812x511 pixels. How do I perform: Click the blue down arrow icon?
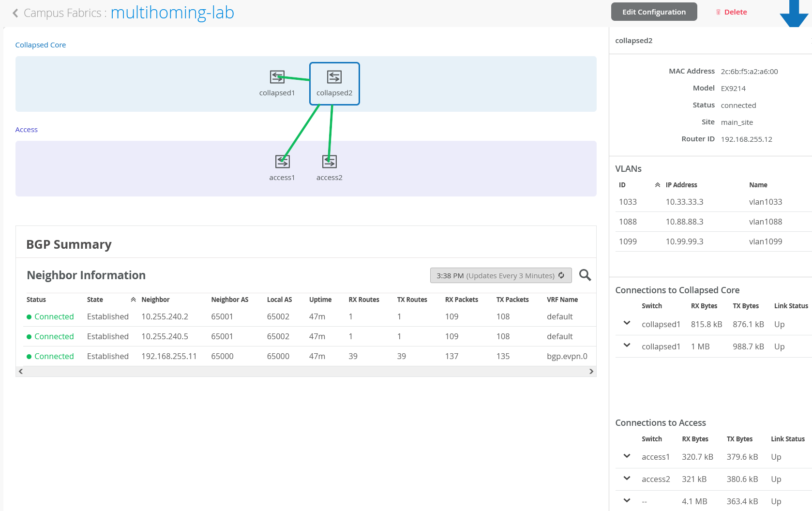[x=794, y=14]
